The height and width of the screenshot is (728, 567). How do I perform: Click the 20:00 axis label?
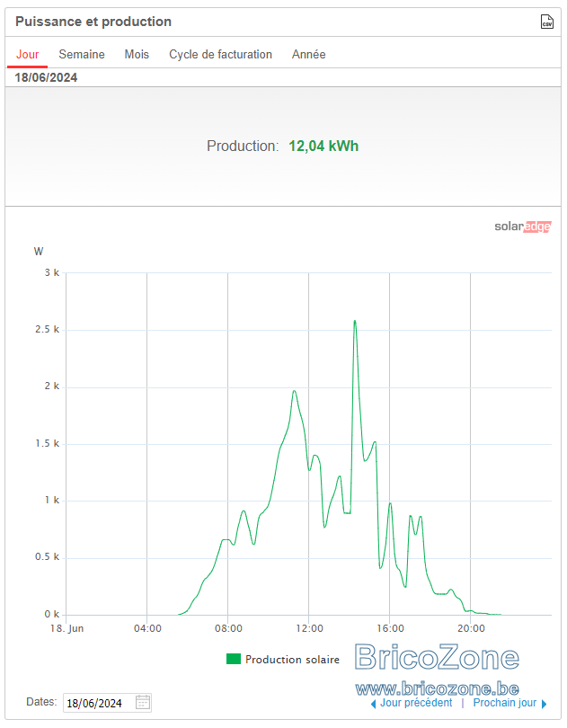point(471,628)
